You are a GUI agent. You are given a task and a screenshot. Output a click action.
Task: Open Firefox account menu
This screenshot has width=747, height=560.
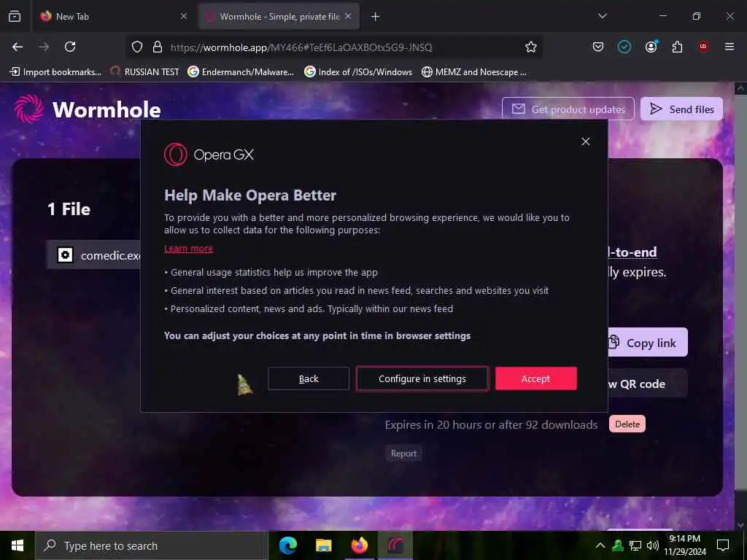[x=651, y=47]
